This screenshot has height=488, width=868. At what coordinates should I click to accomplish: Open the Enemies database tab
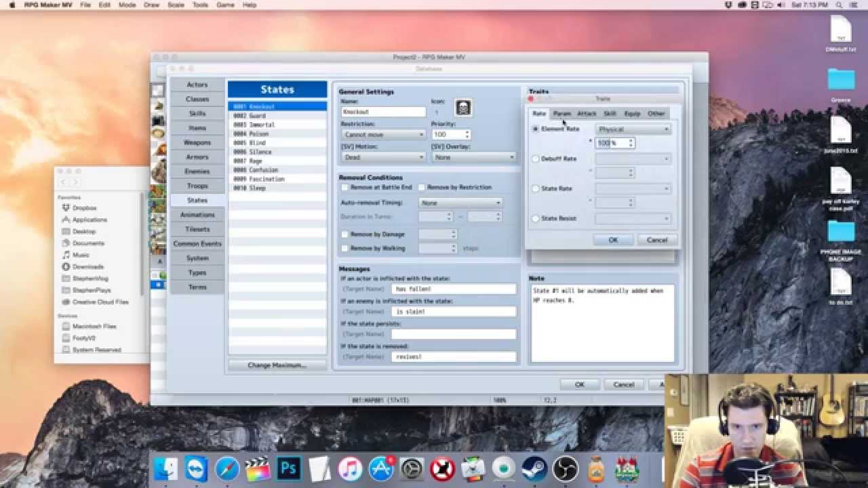(197, 171)
